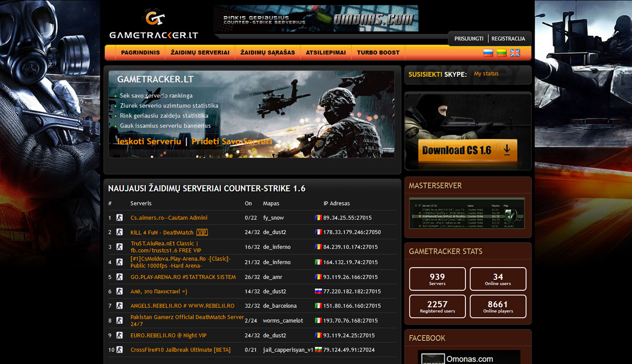Screen dimensions: 632x364
Task: Switch language to Lithuanian flag
Action: point(501,53)
